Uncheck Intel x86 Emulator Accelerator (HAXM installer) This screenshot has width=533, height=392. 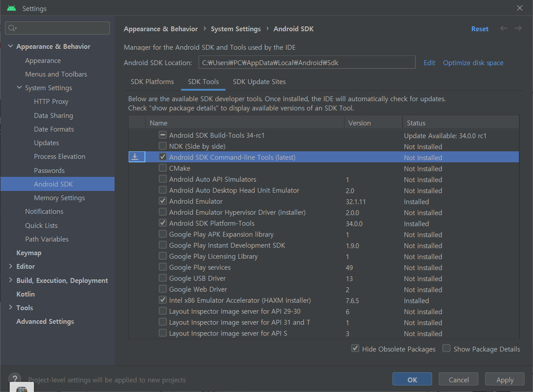(163, 300)
